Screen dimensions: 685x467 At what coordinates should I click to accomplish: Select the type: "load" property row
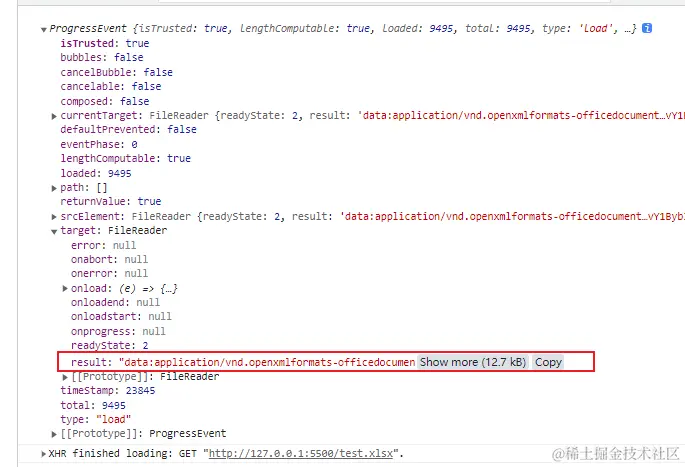pos(96,419)
